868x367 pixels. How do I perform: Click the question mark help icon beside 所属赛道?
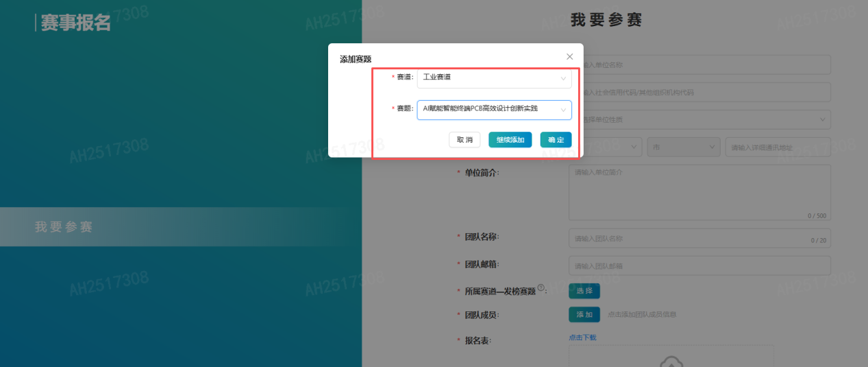click(541, 288)
